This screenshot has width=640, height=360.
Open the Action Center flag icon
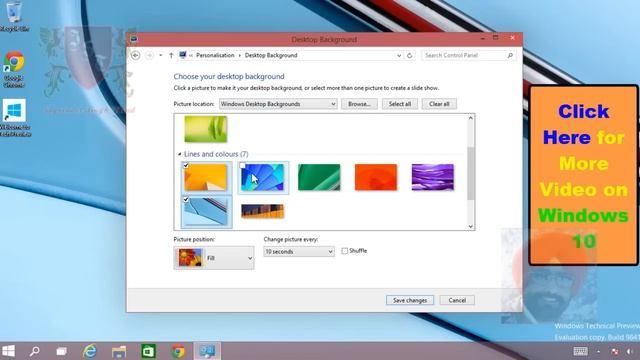[x=615, y=351]
